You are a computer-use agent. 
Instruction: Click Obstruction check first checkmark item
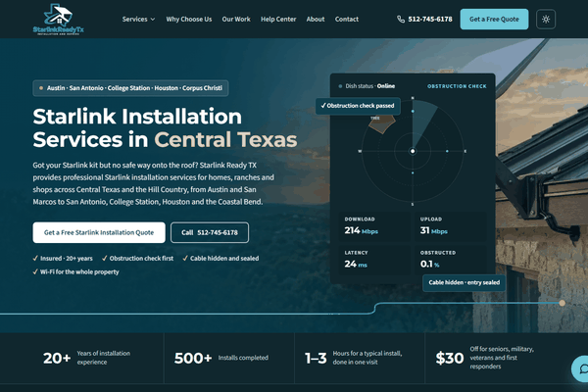tap(137, 258)
